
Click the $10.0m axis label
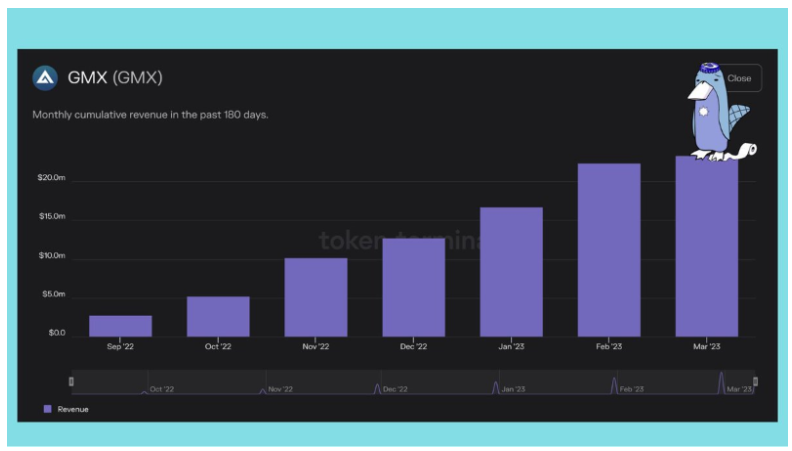point(52,256)
